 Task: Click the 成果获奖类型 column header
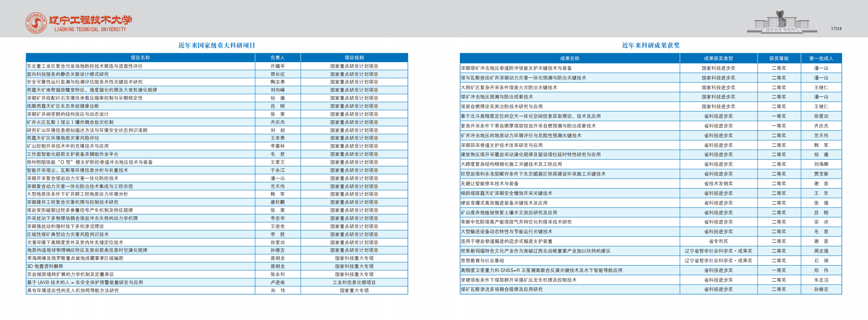click(718, 59)
